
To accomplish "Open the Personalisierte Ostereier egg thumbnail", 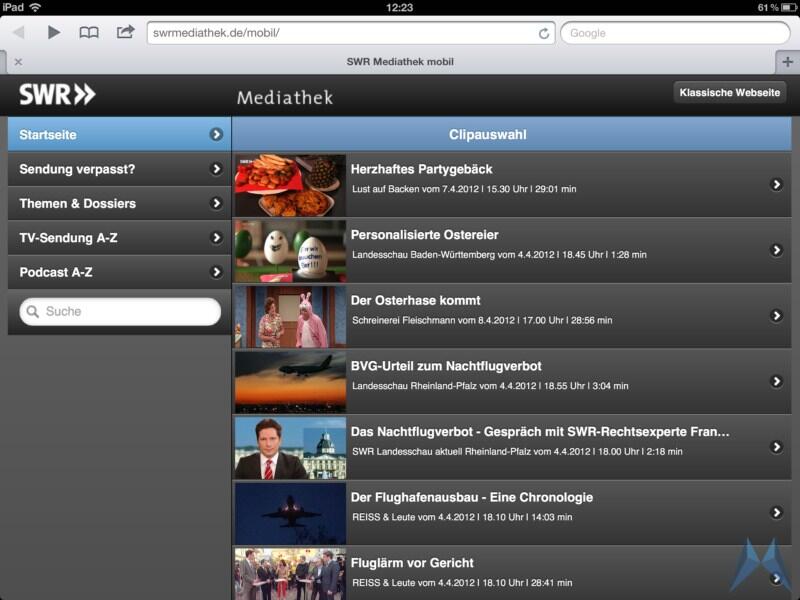I will coord(290,251).
